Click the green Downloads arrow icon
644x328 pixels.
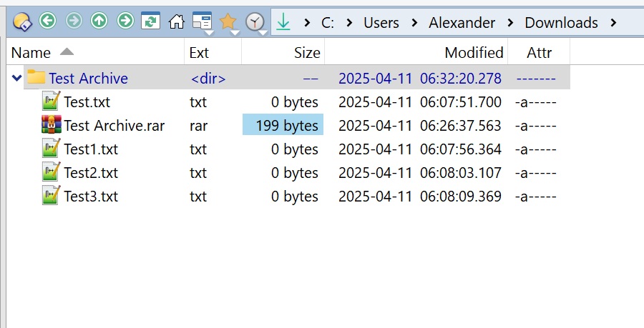284,23
